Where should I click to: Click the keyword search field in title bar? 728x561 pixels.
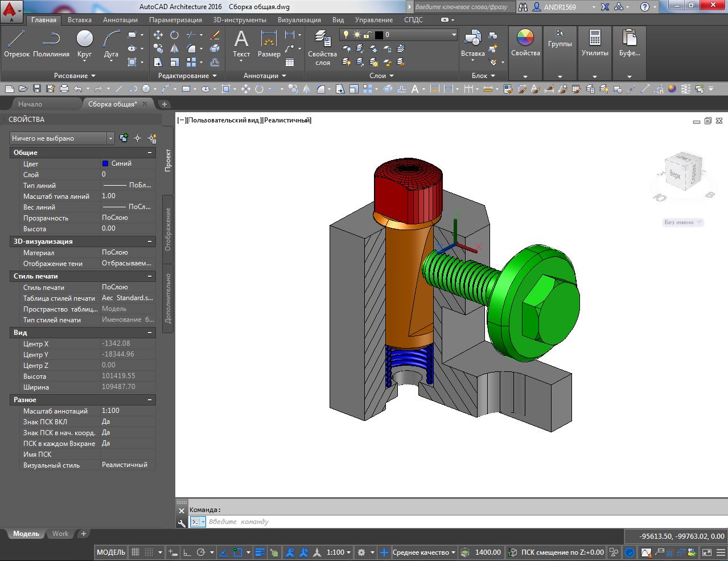[x=464, y=7]
